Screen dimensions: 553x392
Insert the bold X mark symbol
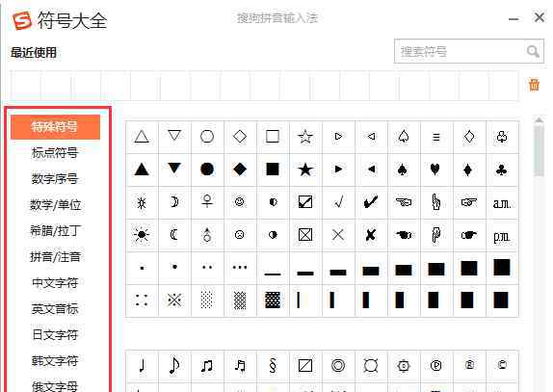coord(371,235)
